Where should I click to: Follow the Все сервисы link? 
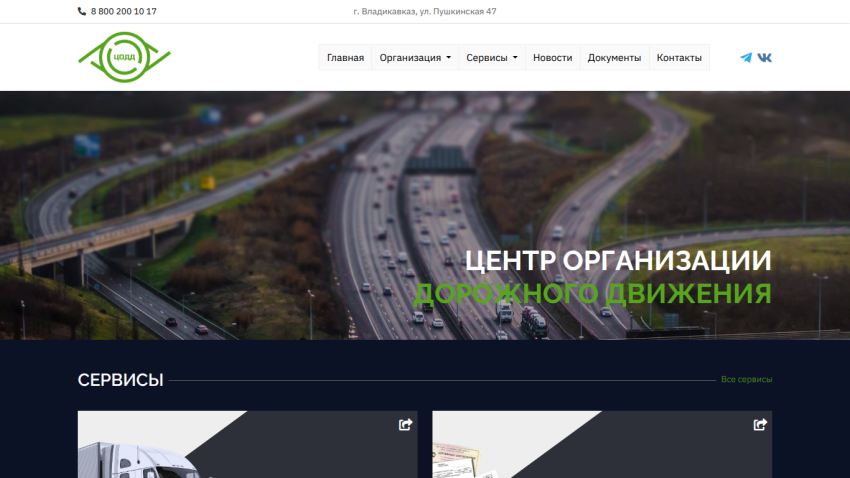746,379
